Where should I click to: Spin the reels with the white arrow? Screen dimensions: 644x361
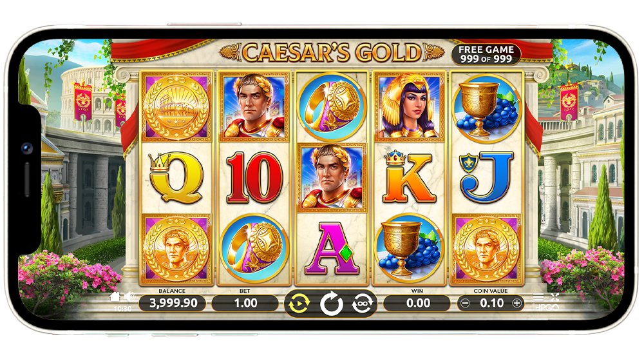pyautogui.click(x=332, y=305)
